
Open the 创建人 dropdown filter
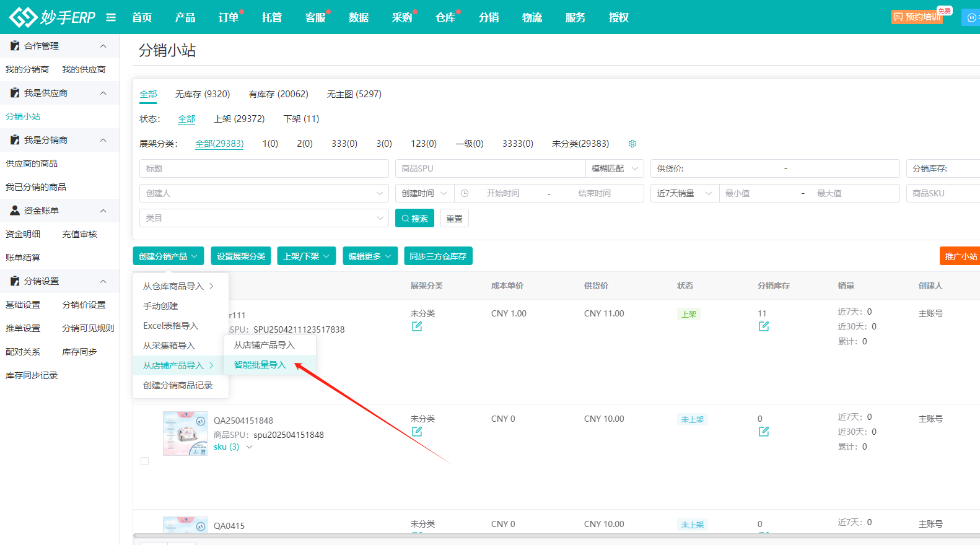tap(264, 193)
